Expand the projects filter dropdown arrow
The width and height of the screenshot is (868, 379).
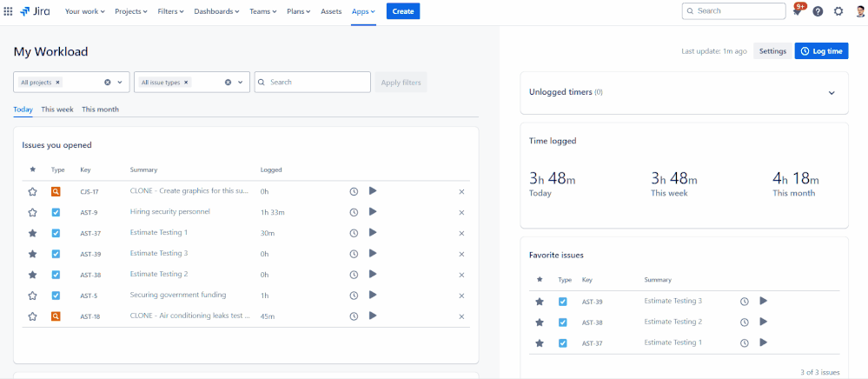pyautogui.click(x=120, y=82)
